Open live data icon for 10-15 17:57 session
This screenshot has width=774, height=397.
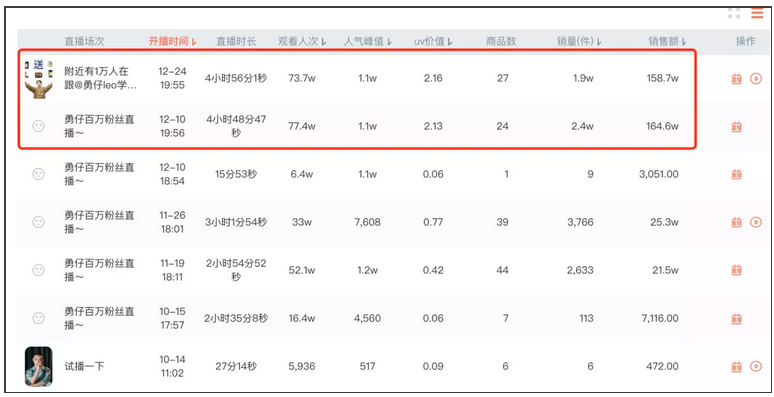pyautogui.click(x=736, y=318)
